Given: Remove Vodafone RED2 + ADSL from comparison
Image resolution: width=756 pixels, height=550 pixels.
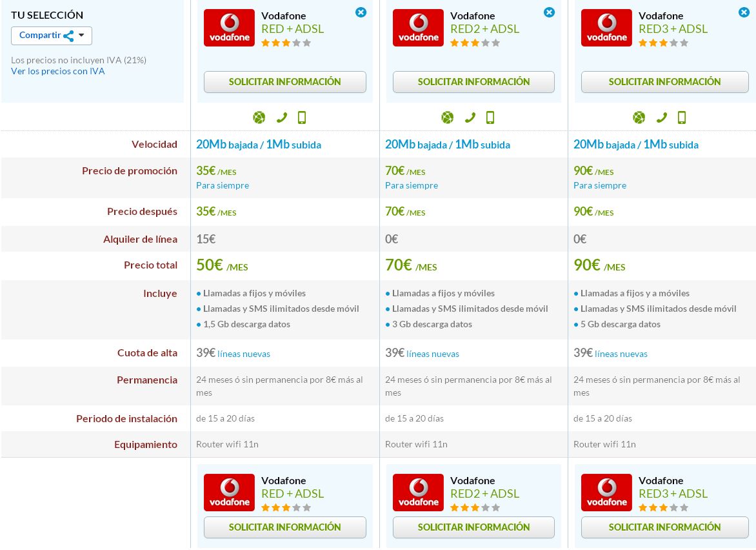Looking at the screenshot, I should [549, 12].
